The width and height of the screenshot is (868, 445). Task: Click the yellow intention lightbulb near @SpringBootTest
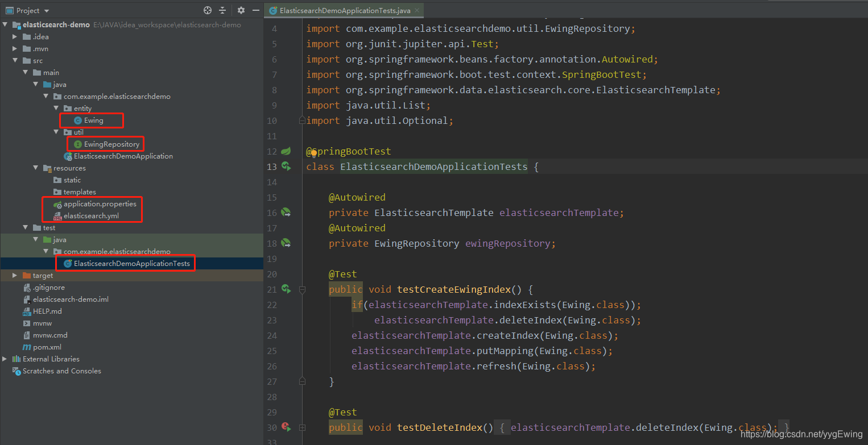pyautogui.click(x=314, y=153)
